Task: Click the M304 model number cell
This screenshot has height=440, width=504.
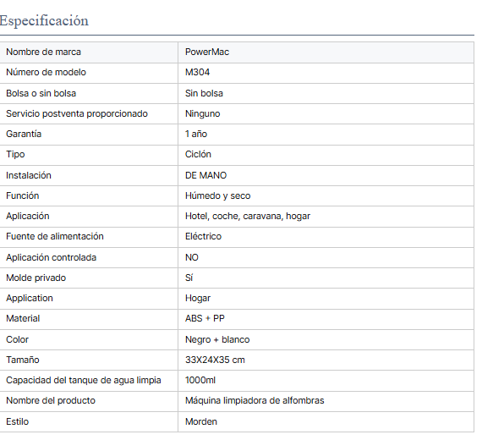Action: [326, 73]
